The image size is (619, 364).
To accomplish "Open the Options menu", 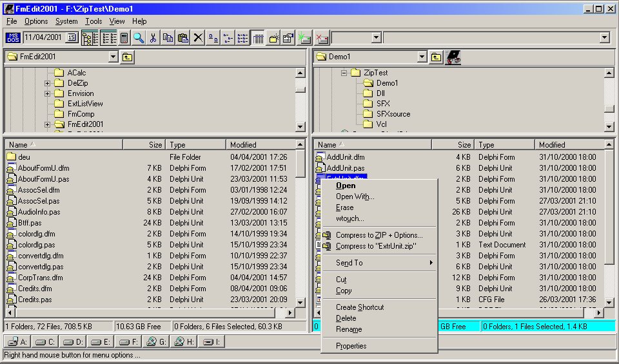I will [36, 21].
